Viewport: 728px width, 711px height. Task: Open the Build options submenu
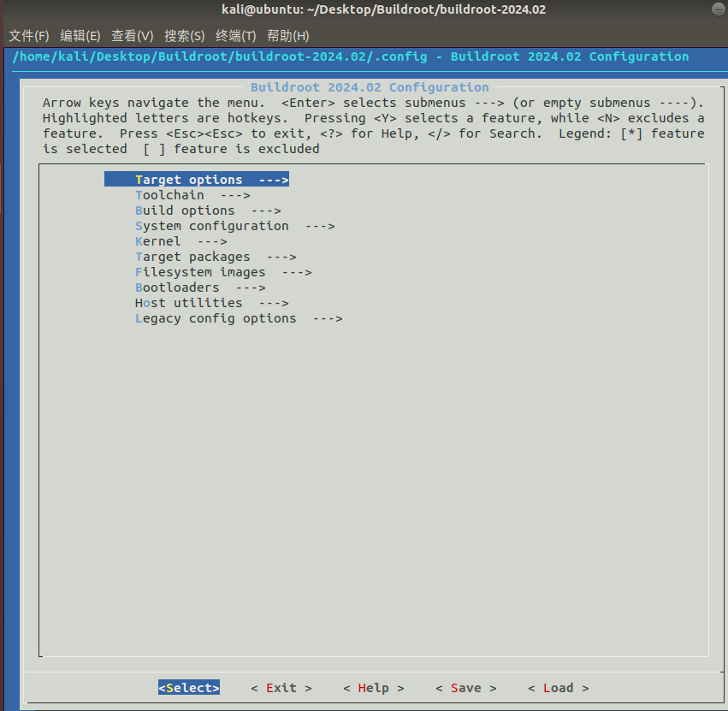[x=208, y=210]
